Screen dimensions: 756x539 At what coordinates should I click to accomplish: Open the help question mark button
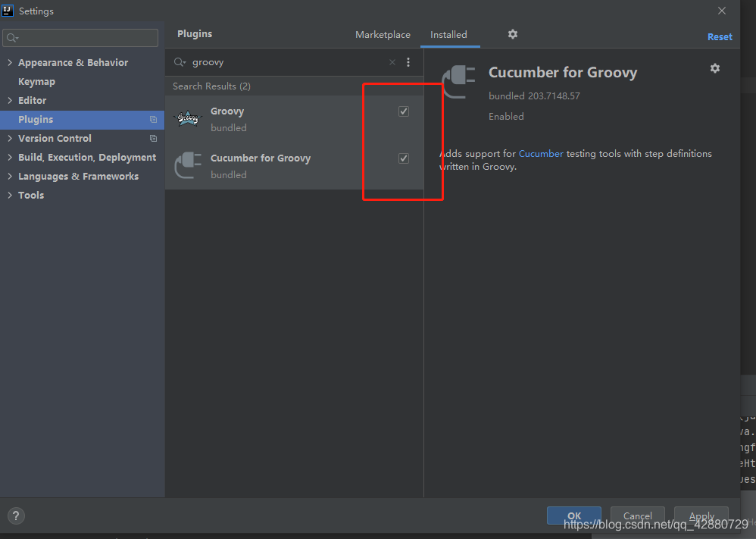(16, 515)
